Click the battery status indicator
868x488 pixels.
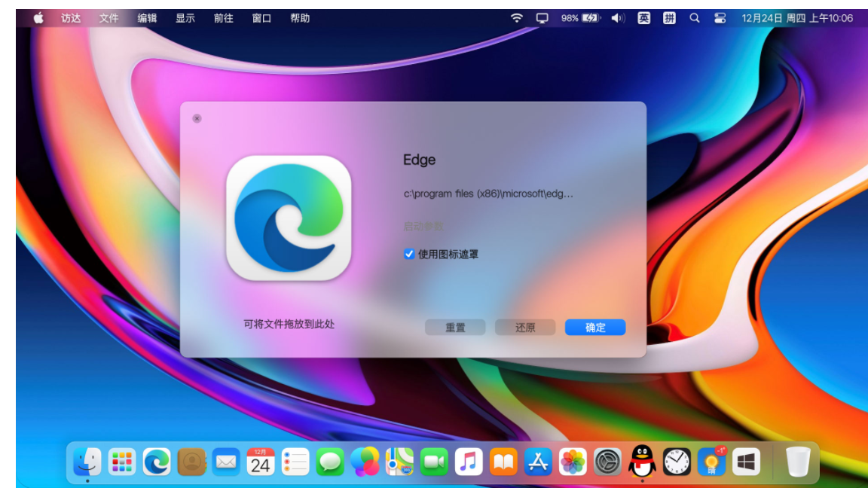point(580,18)
